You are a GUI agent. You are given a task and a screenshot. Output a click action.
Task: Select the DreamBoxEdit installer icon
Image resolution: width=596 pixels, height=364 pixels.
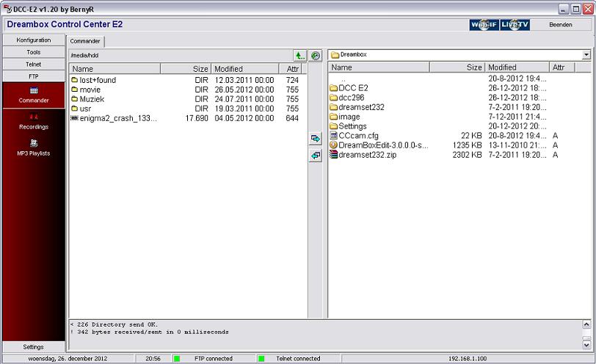(334, 145)
